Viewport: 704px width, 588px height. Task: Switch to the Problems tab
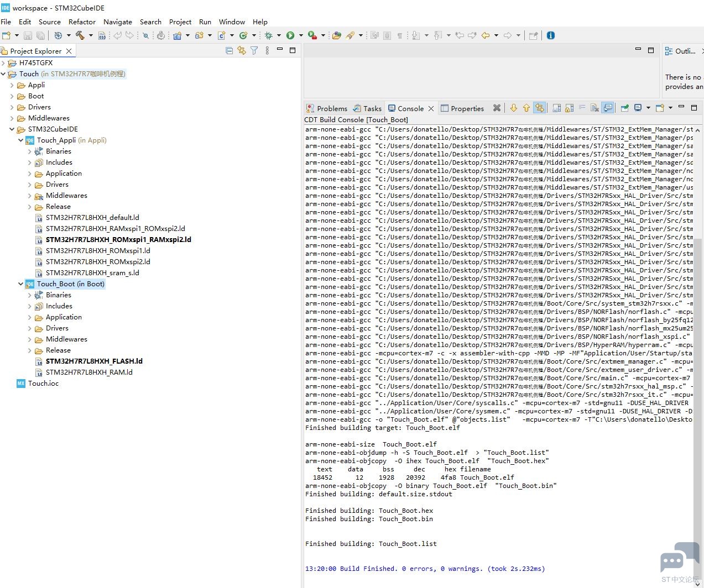[x=327, y=108]
